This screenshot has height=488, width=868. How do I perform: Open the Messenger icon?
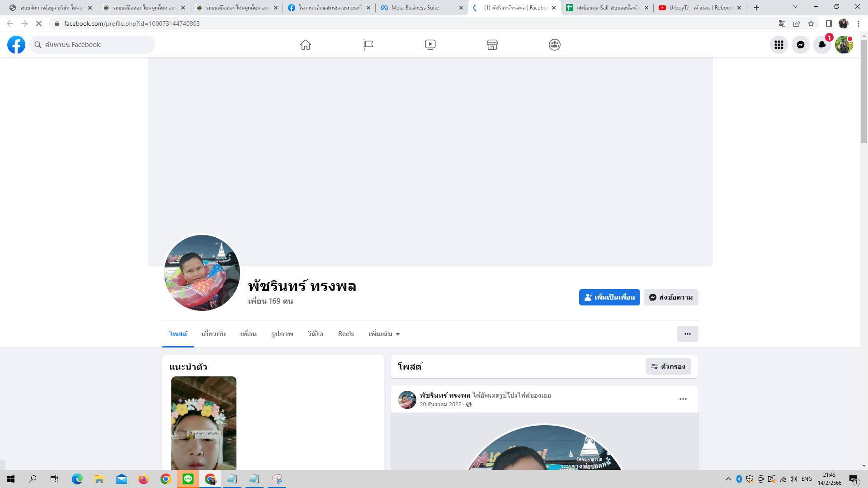(801, 45)
